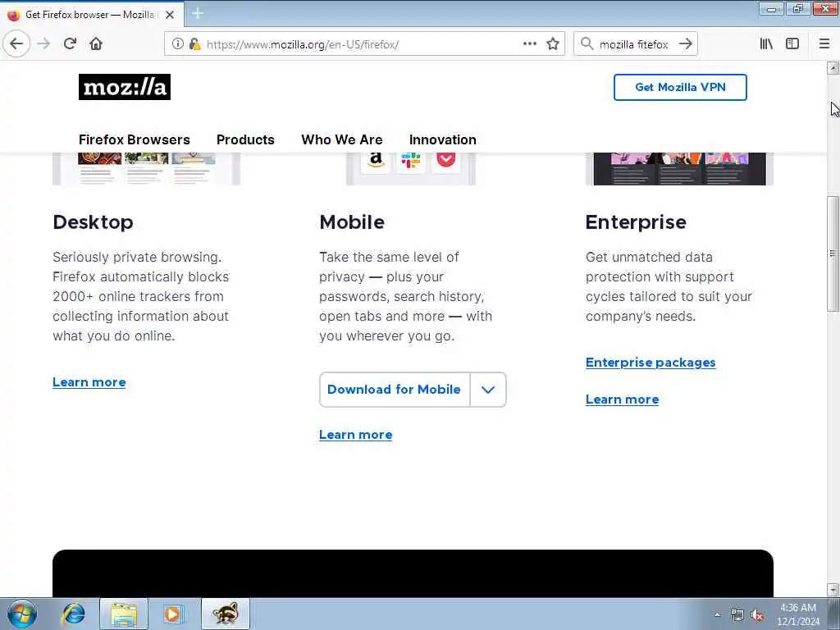840x630 pixels.
Task: Click the Enterprise heading
Action: click(x=636, y=221)
